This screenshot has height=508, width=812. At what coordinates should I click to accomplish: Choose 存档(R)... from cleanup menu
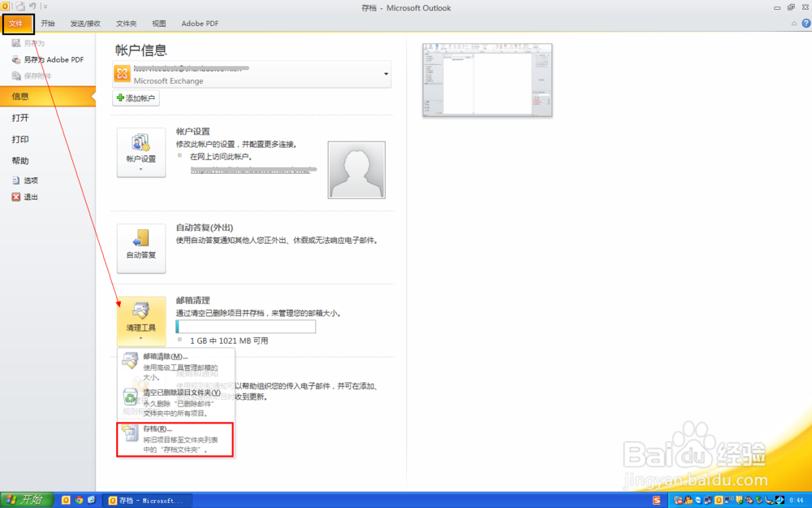click(x=175, y=440)
